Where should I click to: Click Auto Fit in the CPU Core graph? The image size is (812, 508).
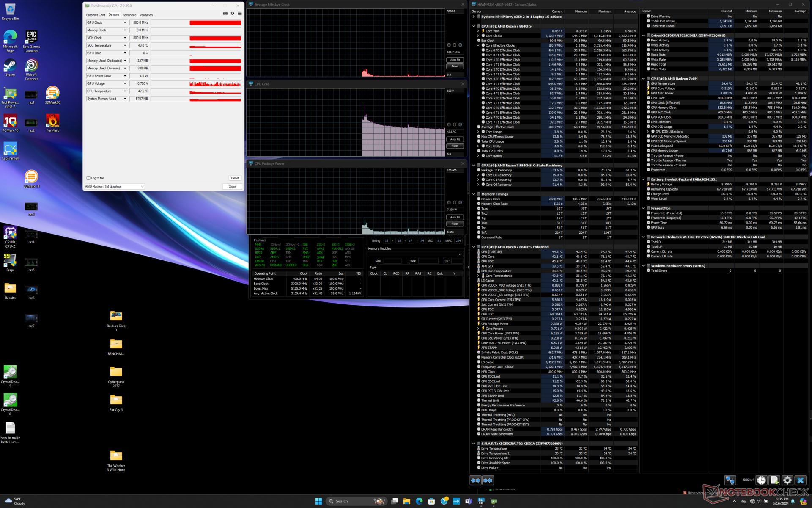tap(455, 139)
